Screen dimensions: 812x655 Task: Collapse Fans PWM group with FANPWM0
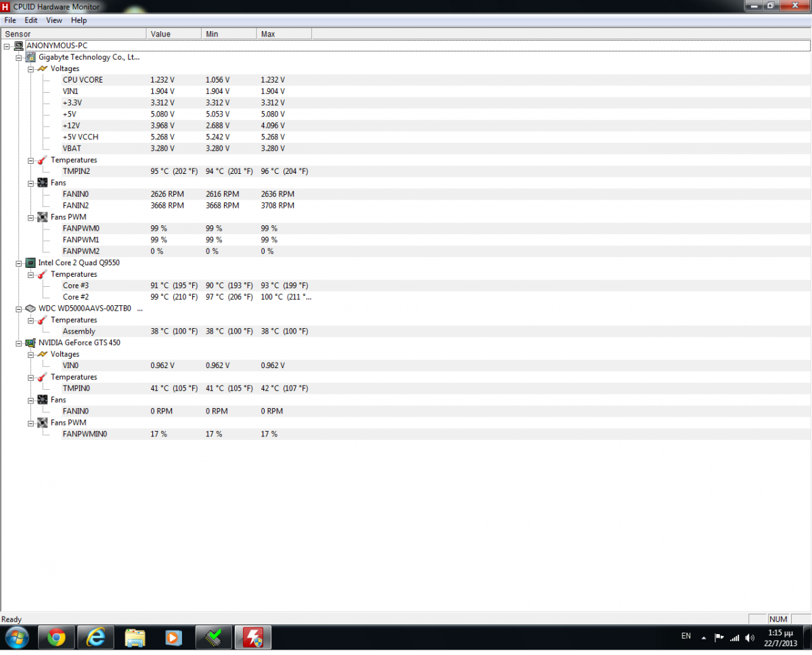click(x=30, y=217)
